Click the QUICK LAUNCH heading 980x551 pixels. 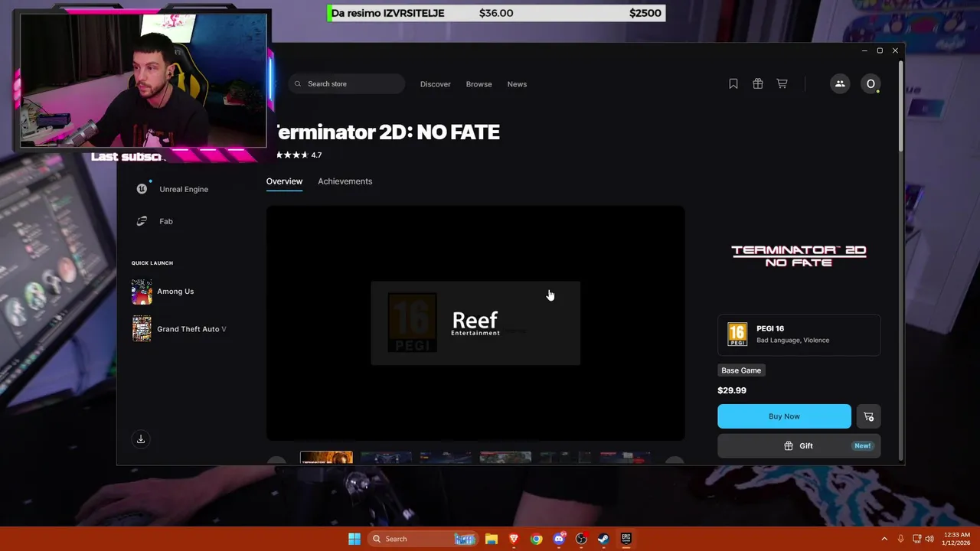152,263
